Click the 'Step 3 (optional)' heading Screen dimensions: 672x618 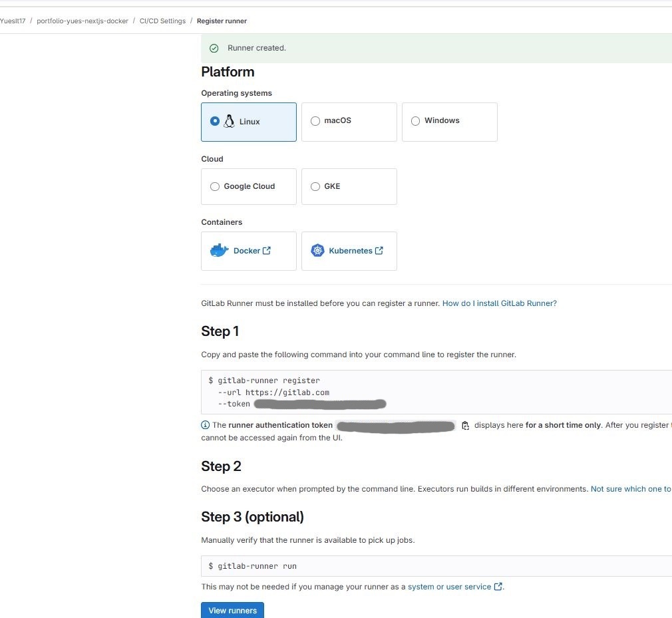click(252, 517)
